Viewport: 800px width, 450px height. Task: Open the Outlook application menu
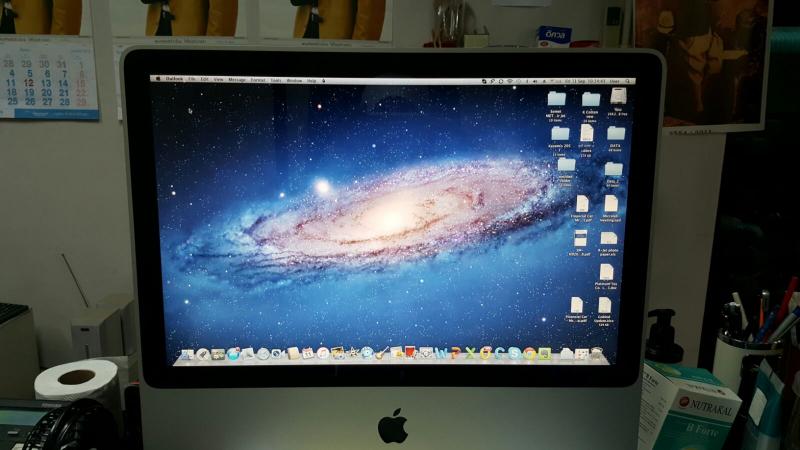click(174, 80)
